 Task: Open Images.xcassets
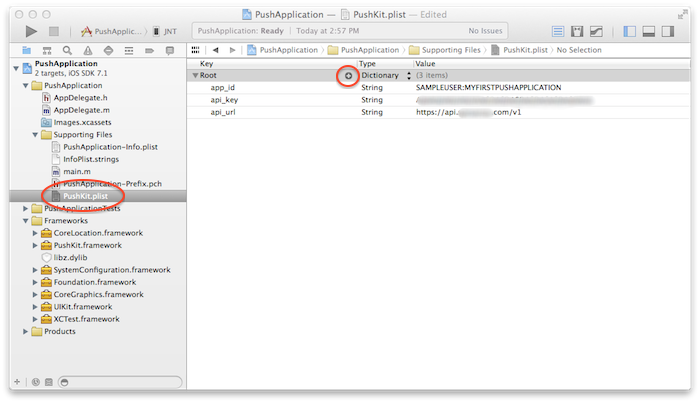tap(83, 122)
